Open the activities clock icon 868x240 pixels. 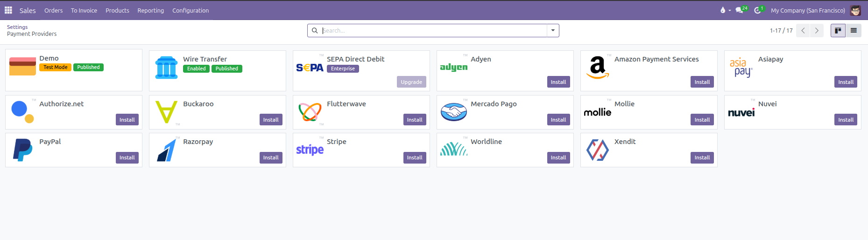point(757,10)
